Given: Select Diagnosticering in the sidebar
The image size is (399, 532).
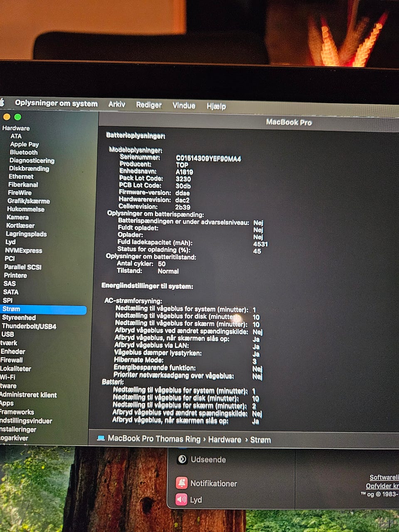Looking at the screenshot, I should coord(32,160).
